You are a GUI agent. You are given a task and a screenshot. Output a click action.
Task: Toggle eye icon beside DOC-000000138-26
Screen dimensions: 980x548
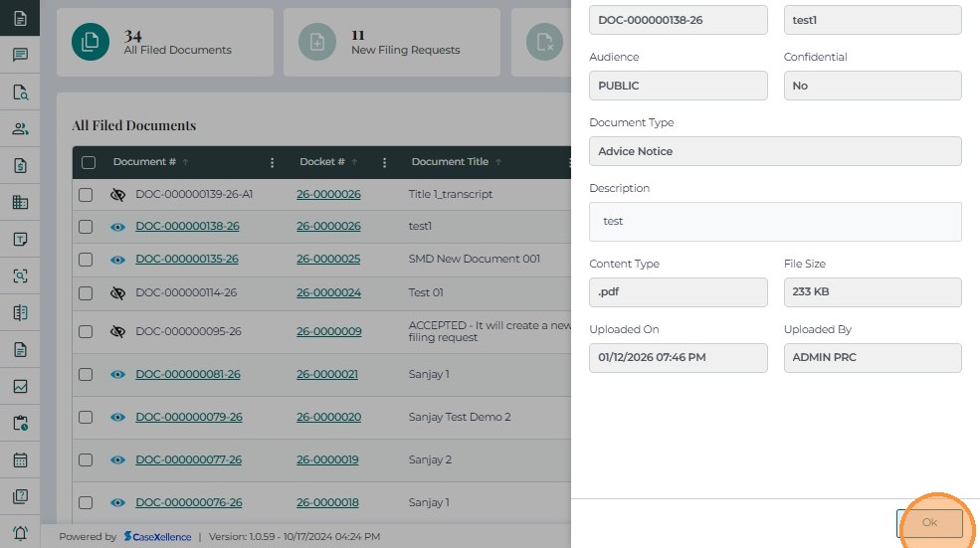(x=117, y=227)
